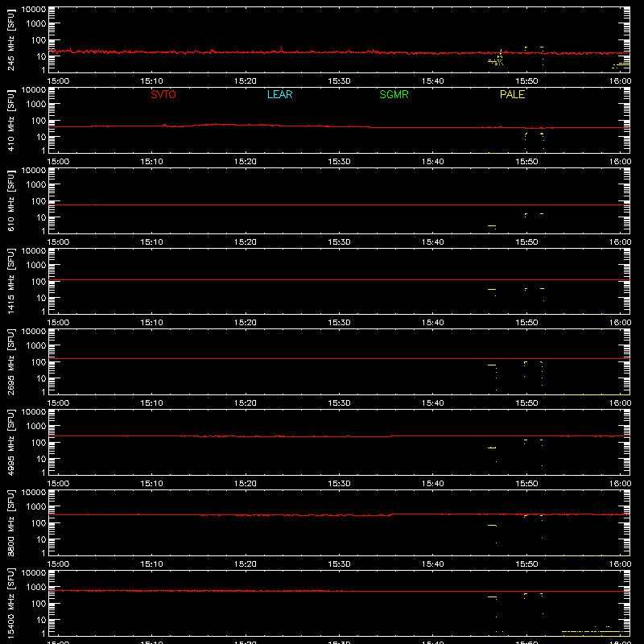Click the yellow PALE station label

click(x=512, y=94)
